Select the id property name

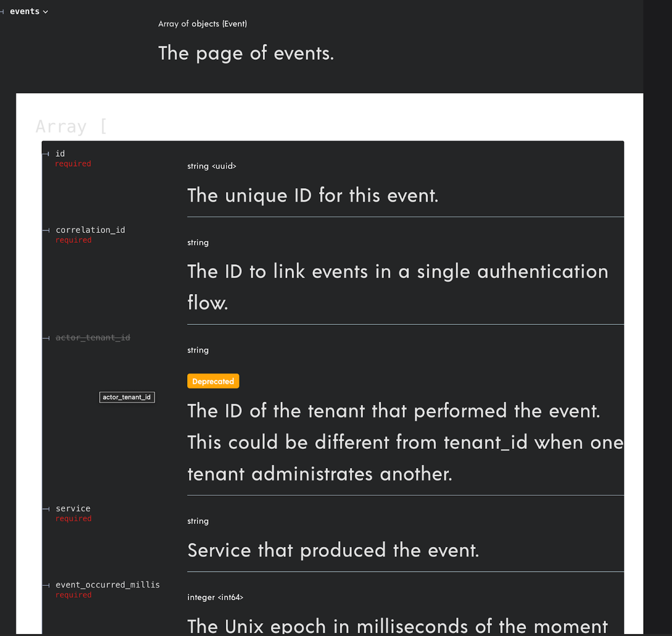click(60, 154)
